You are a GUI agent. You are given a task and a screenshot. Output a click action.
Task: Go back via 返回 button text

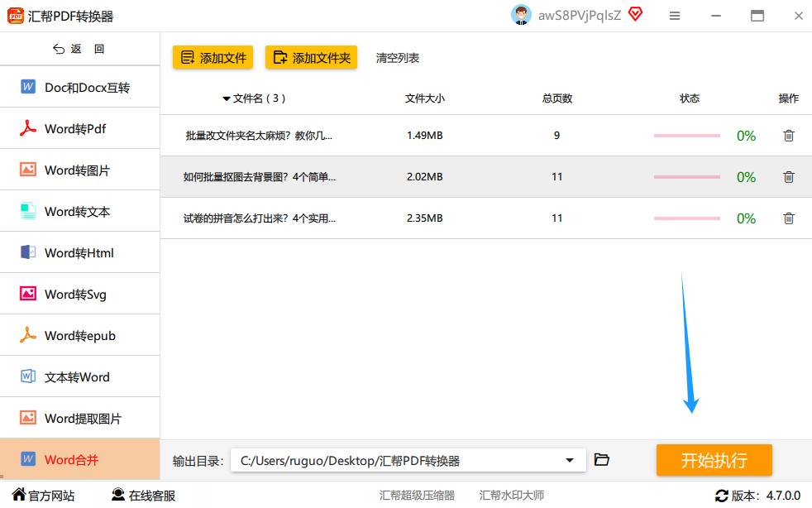point(88,49)
